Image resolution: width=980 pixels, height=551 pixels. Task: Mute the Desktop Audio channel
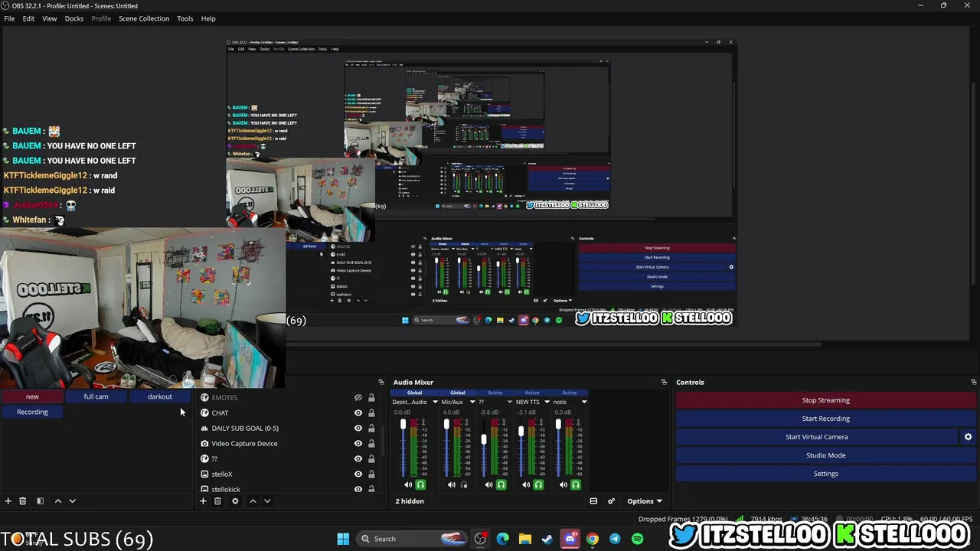(x=408, y=484)
